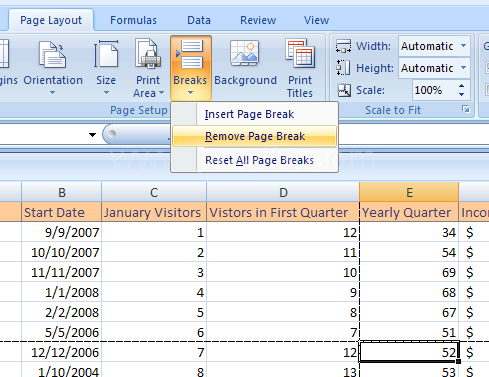Select Yearly Quarter cell with 51
The height and width of the screenshot is (377, 489).
point(409,332)
